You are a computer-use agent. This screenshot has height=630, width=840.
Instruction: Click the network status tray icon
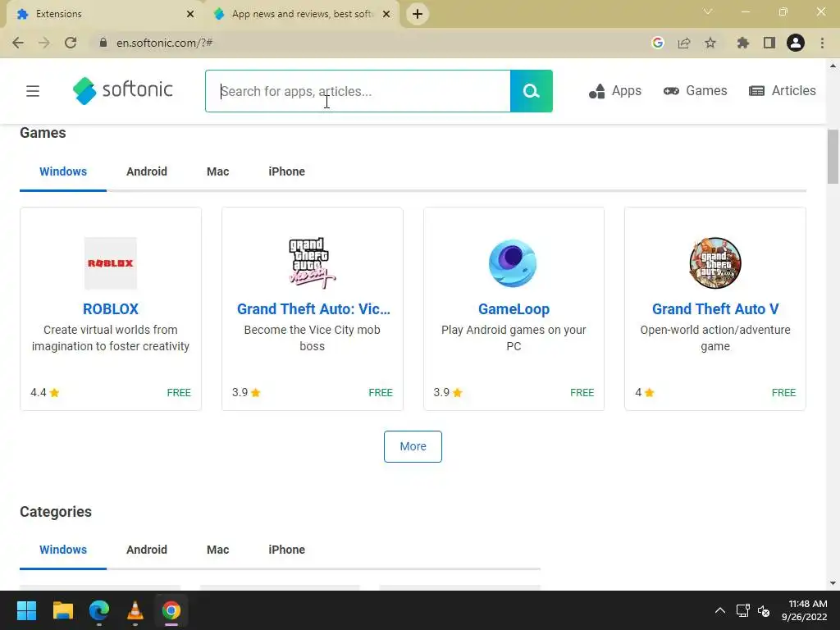(742, 610)
